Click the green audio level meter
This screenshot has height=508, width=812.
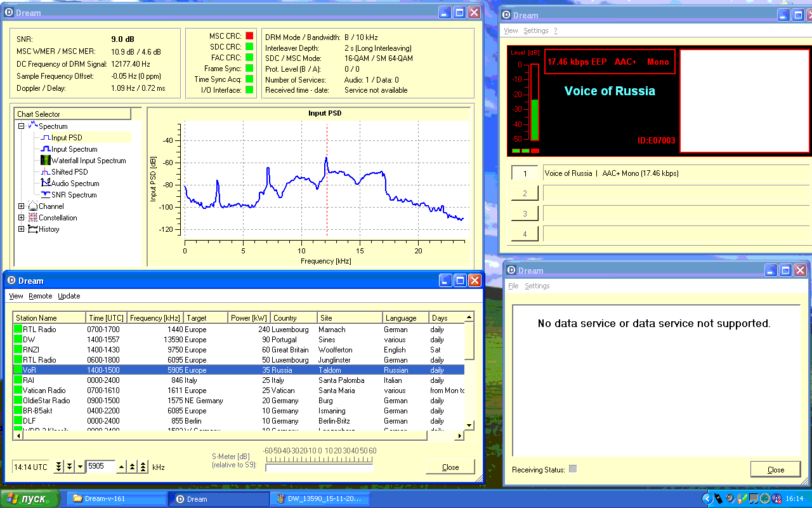click(535, 102)
